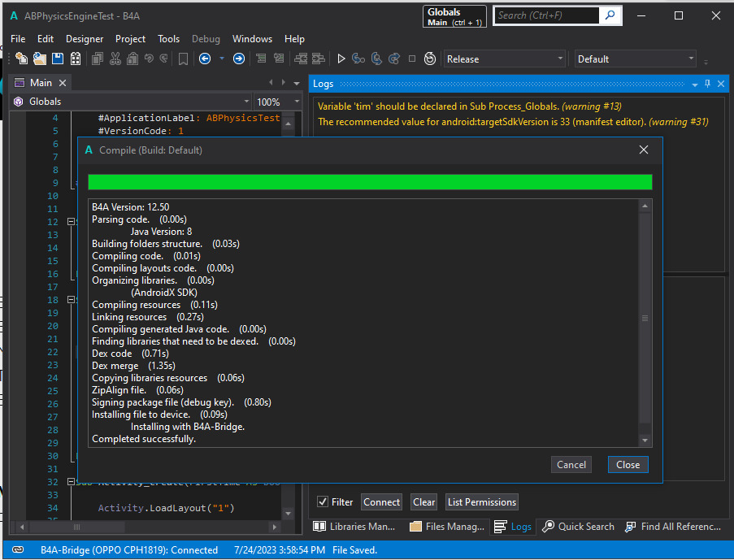Viewport: 734px width, 560px height.
Task: Click the Redo arrow icon
Action: pyautogui.click(x=163, y=59)
